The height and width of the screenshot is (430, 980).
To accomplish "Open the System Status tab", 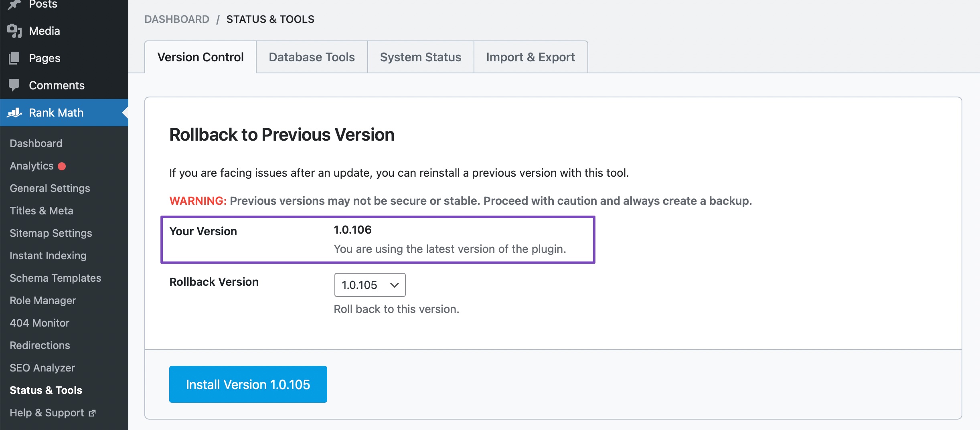I will click(x=421, y=57).
